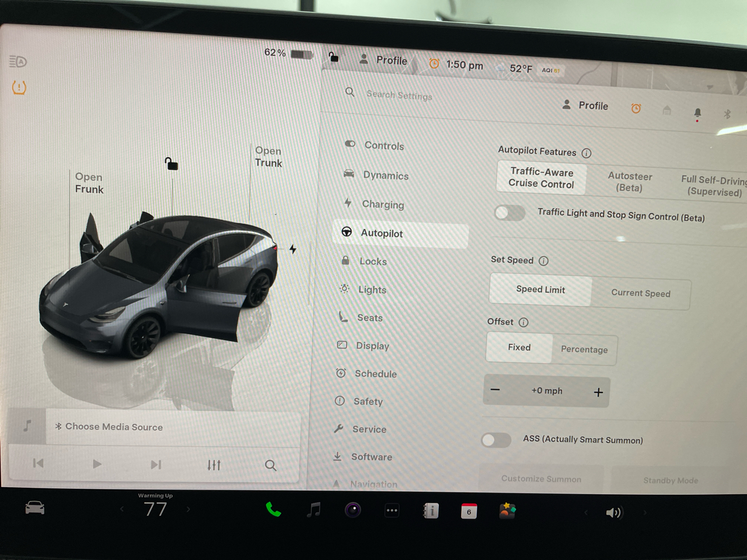Tap the car controls icon
The width and height of the screenshot is (747, 560).
click(x=35, y=508)
